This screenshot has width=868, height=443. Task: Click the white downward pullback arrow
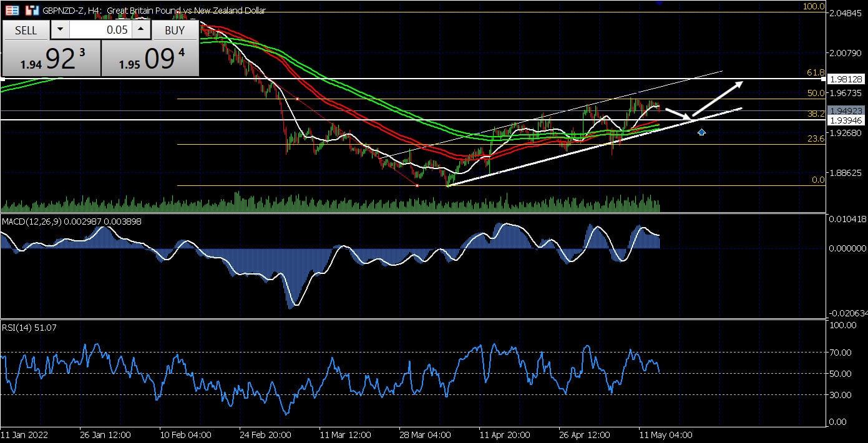[x=678, y=114]
